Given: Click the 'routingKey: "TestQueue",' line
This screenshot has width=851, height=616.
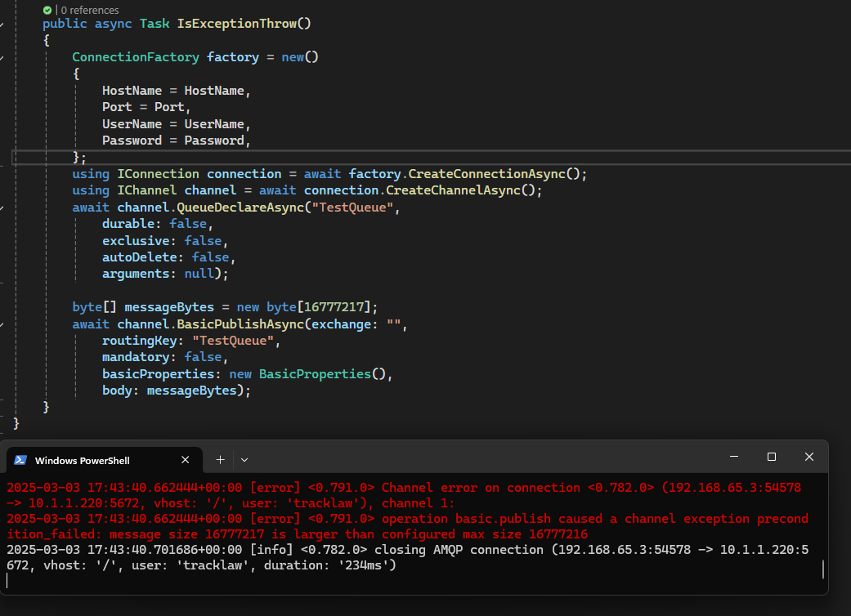Looking at the screenshot, I should click(191, 341).
